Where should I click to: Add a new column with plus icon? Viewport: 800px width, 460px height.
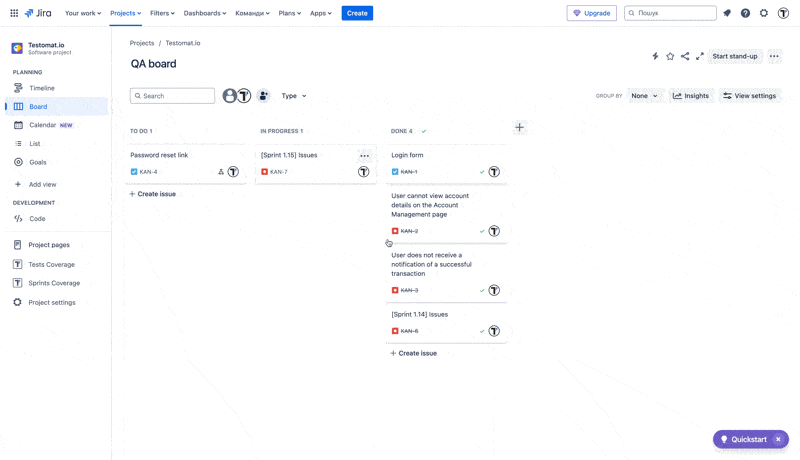[x=519, y=128]
